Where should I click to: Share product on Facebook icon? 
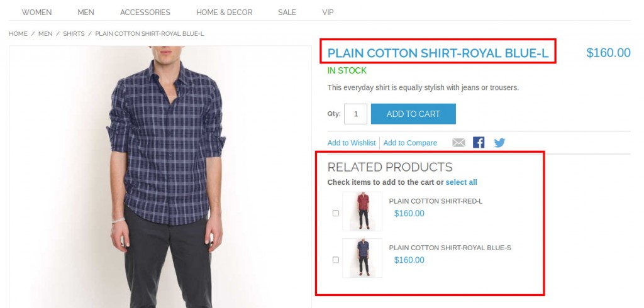(479, 143)
